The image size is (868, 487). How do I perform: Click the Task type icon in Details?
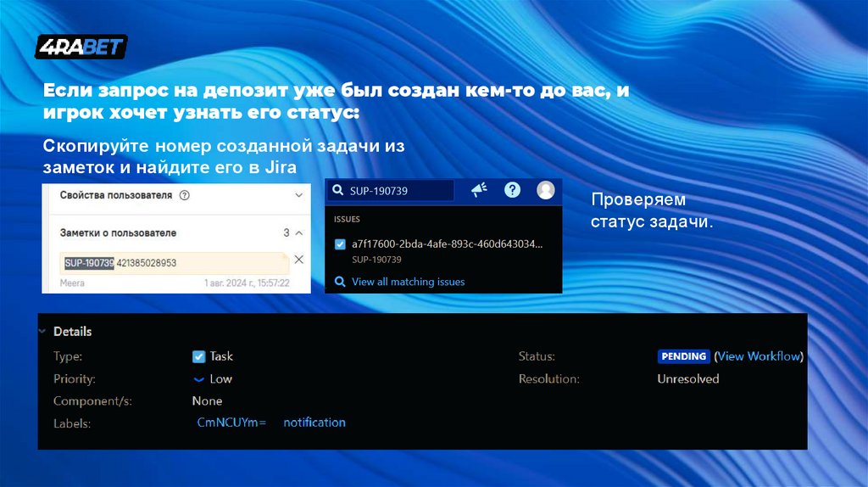pyautogui.click(x=198, y=356)
